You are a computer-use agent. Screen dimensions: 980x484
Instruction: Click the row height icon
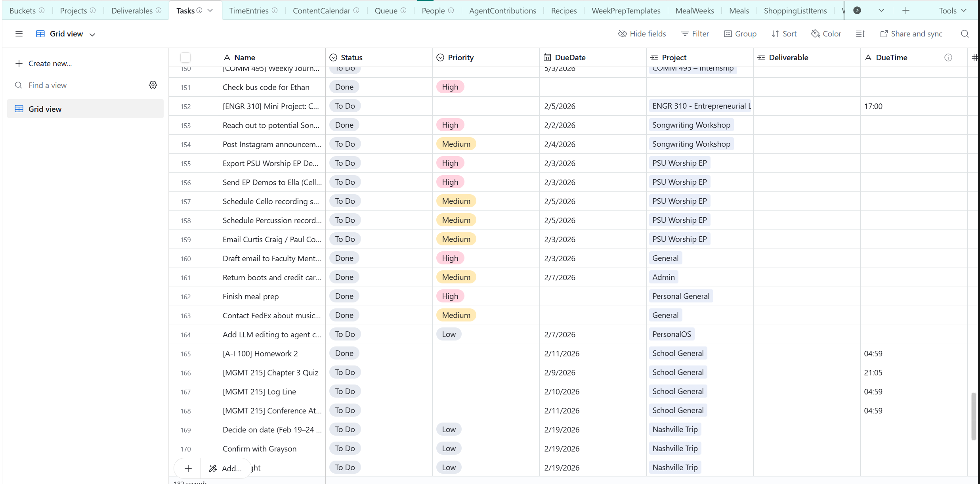860,34
